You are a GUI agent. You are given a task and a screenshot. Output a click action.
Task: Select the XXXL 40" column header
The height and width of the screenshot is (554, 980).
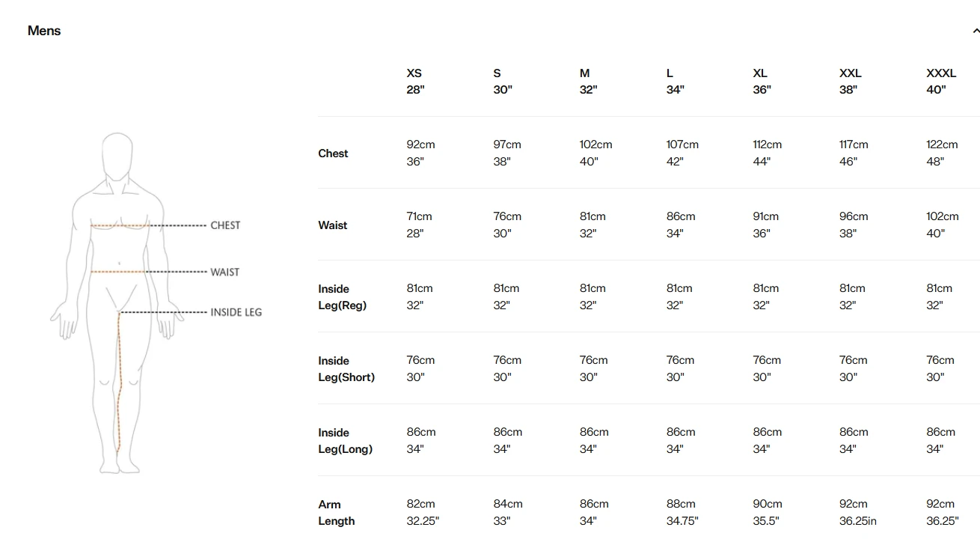point(940,82)
